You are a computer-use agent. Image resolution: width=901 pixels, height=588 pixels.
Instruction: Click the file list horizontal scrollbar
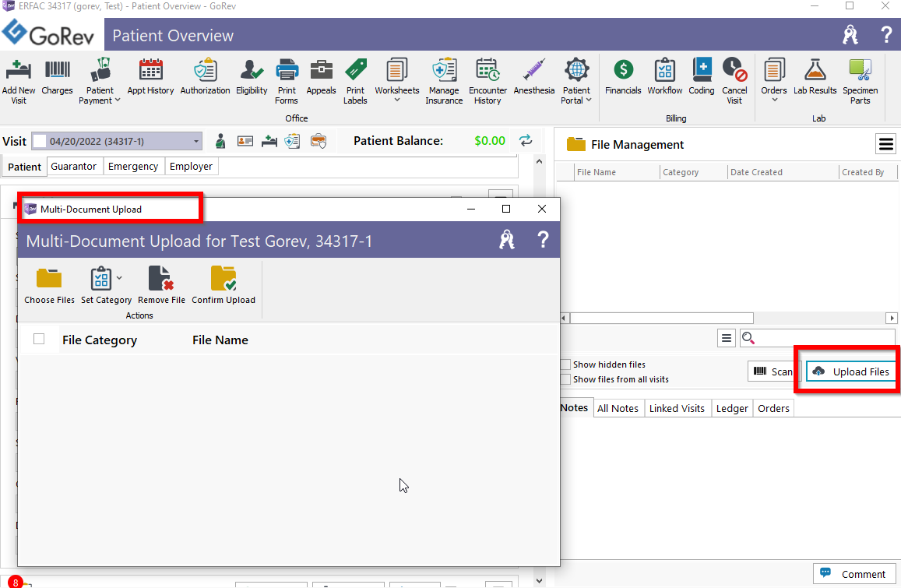coord(661,318)
